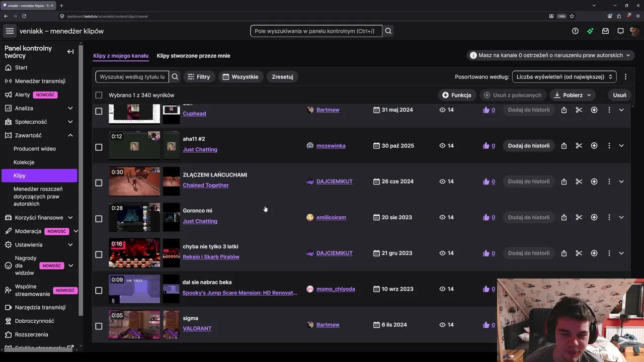
Task: Select the chyba nie tylko 3 latki checkbox
Action: point(99,254)
